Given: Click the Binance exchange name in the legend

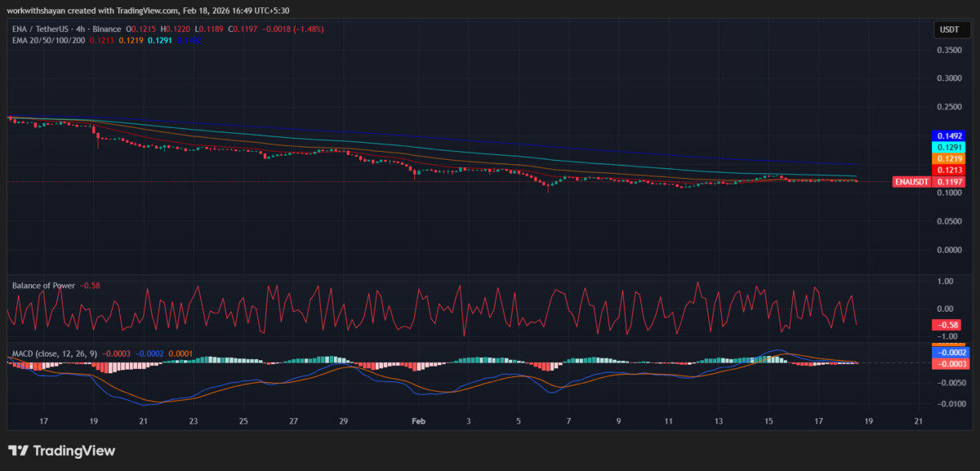Looking at the screenshot, I should (x=106, y=29).
